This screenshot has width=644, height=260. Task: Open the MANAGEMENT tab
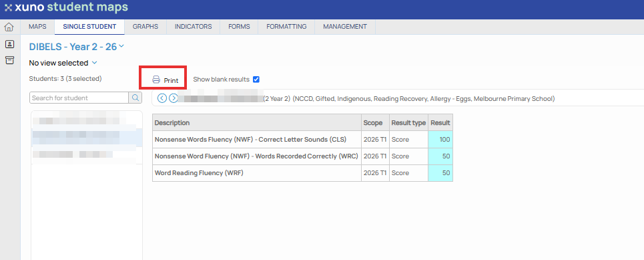click(x=345, y=27)
